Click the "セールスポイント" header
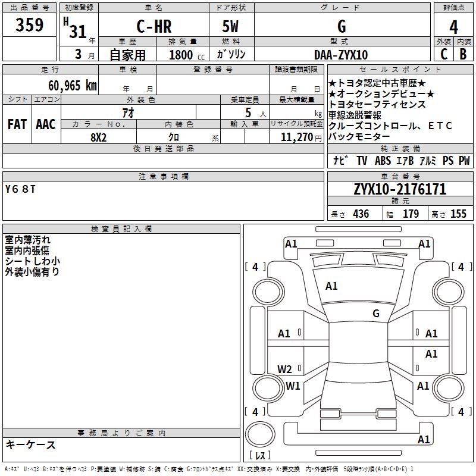Screen dimensions: 476x476 point(400,70)
